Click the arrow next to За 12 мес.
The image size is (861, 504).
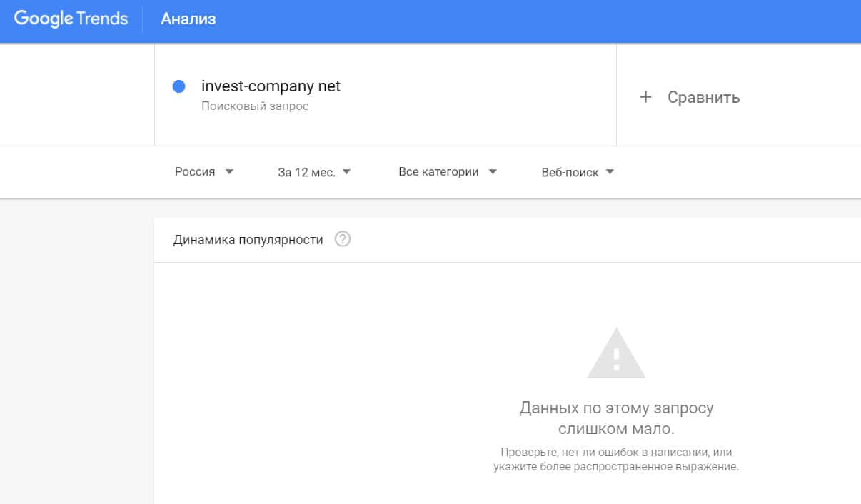pos(346,172)
